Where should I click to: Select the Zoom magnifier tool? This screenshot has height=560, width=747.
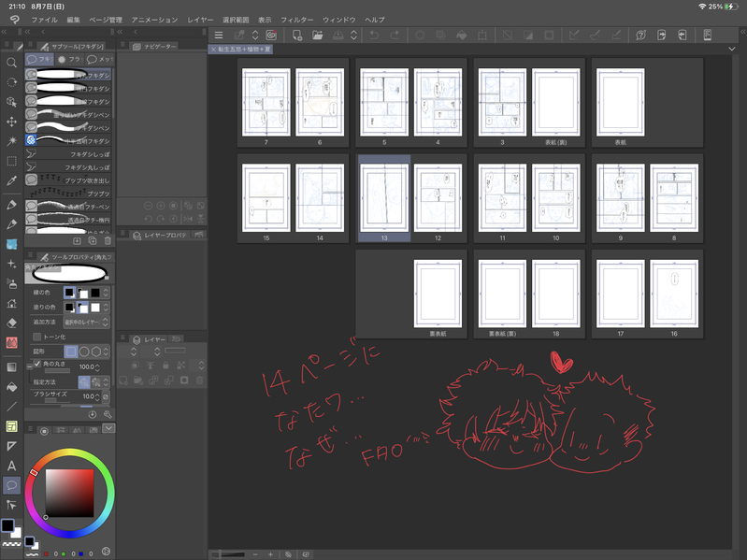pos(11,63)
